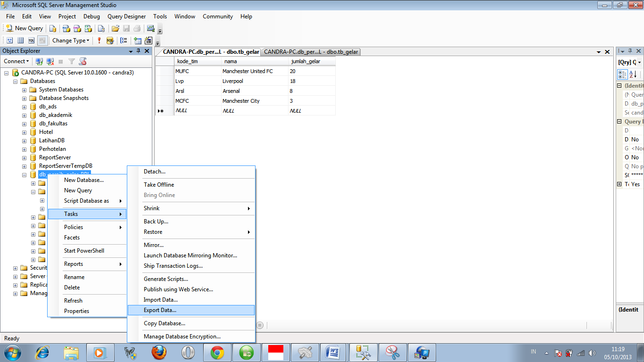Sort properties alphabetically in the Properties pane
The image size is (644, 362).
632,74
